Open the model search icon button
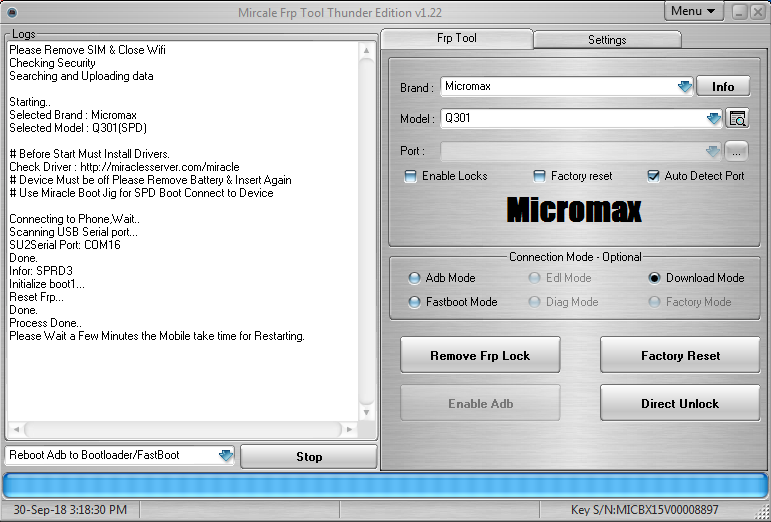The width and height of the screenshot is (771, 522). tap(737, 118)
